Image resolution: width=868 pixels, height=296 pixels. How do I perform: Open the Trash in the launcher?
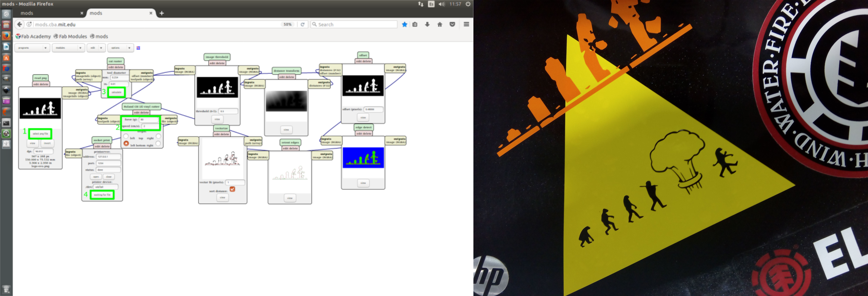click(x=6, y=290)
